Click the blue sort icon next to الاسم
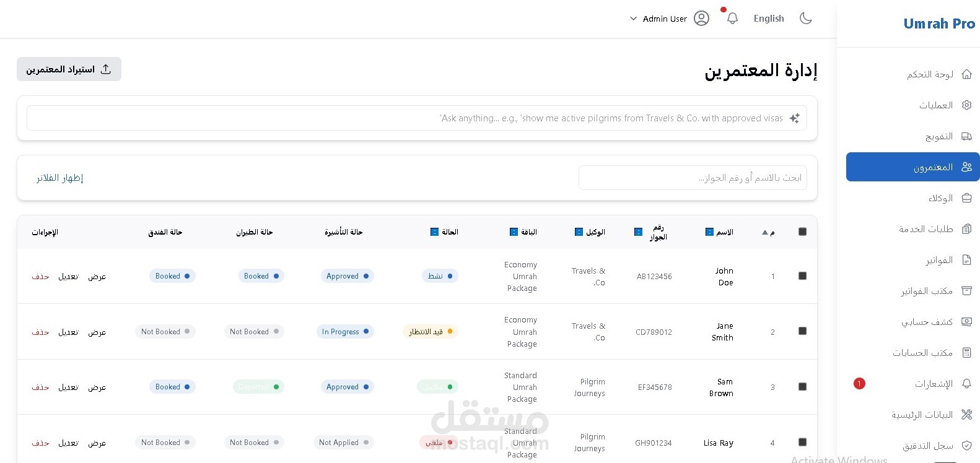This screenshot has width=980, height=463. pyautogui.click(x=709, y=232)
